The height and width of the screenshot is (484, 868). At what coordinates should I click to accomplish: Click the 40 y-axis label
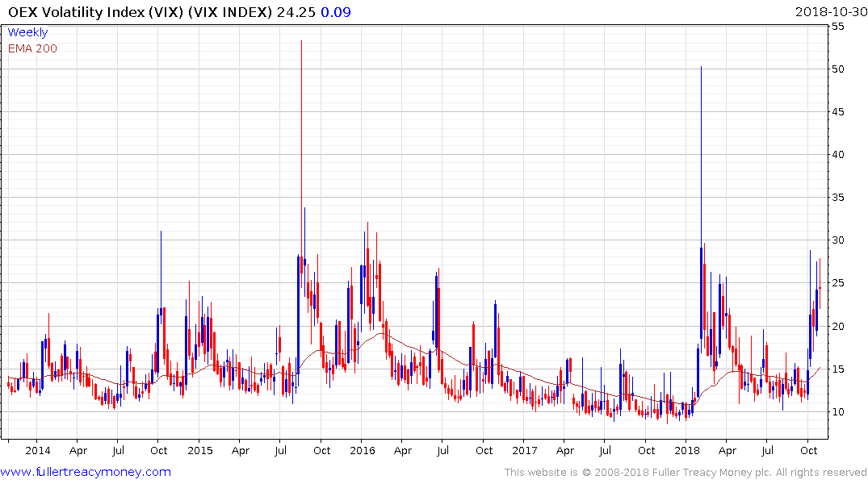tap(837, 154)
